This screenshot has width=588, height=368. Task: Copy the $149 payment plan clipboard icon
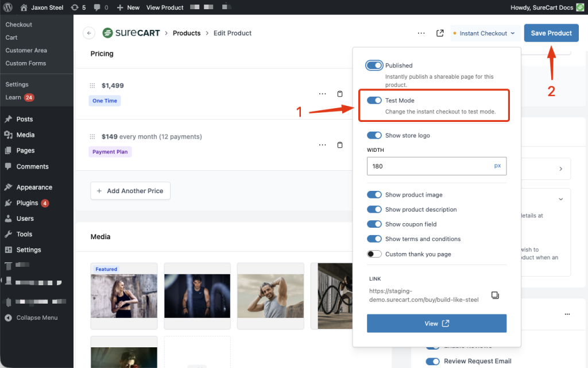[340, 145]
